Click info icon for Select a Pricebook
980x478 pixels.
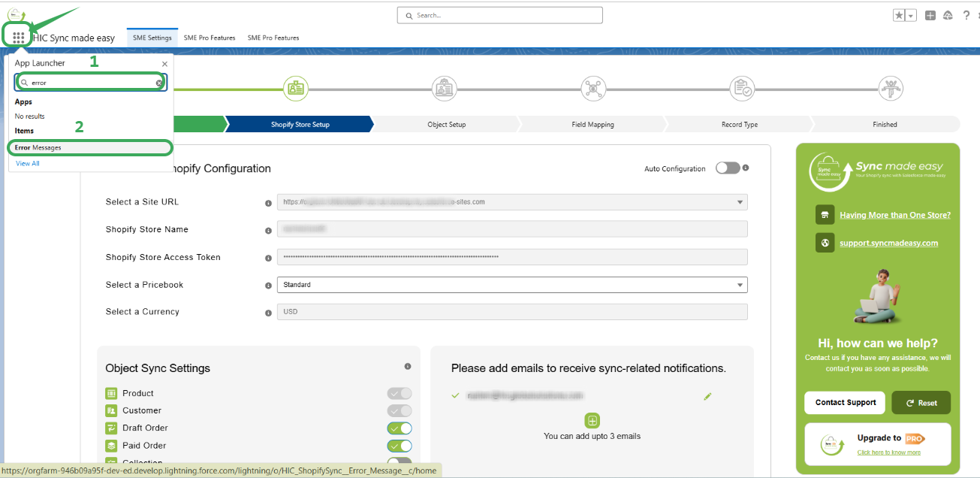coord(268,286)
